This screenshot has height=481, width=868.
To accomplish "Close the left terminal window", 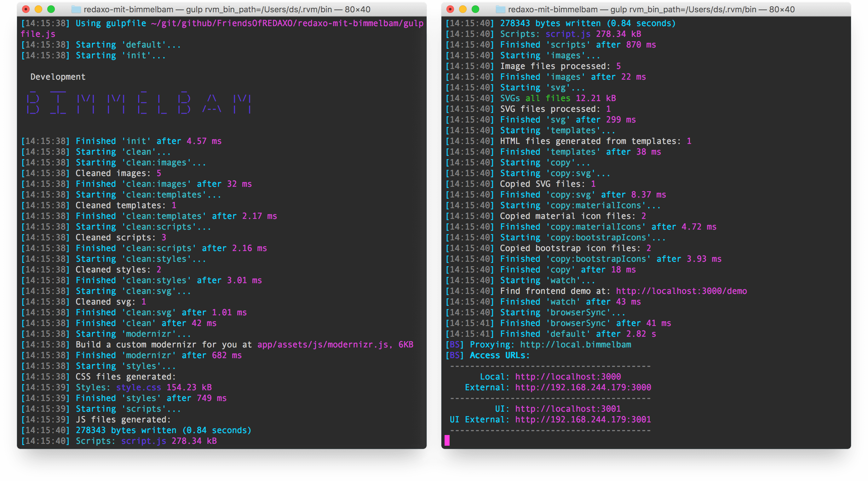I will point(26,9).
